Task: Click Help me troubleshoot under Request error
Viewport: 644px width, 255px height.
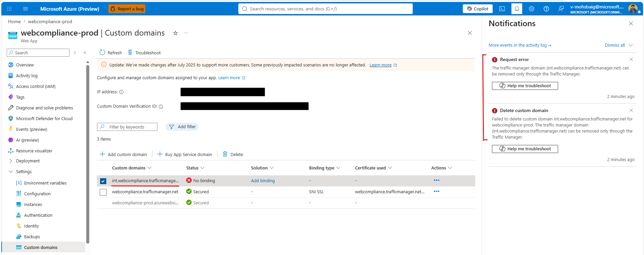Action: [525, 86]
